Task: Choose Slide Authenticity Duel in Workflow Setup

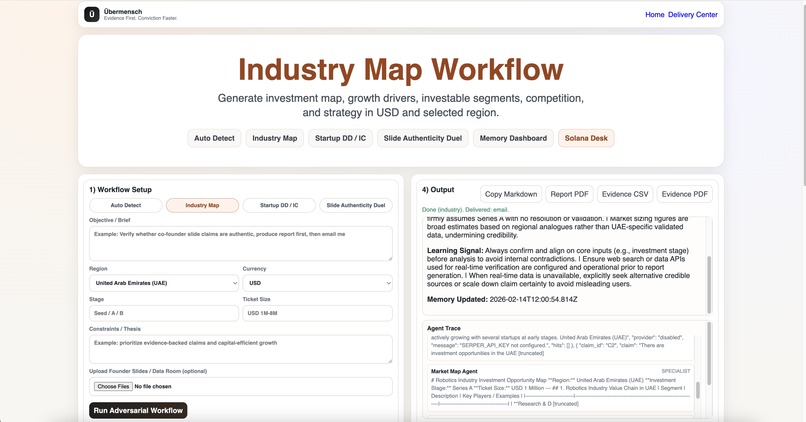Action: [x=356, y=205]
